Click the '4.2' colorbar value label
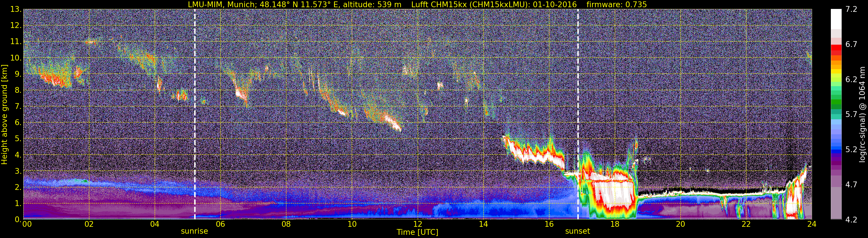Screen dimensions: 868x238 [851, 220]
